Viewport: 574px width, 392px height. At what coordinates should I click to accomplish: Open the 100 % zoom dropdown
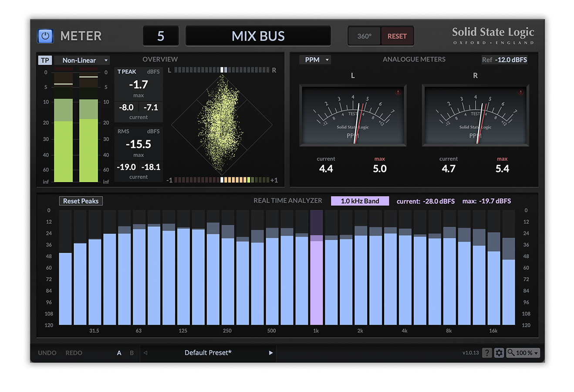523,353
